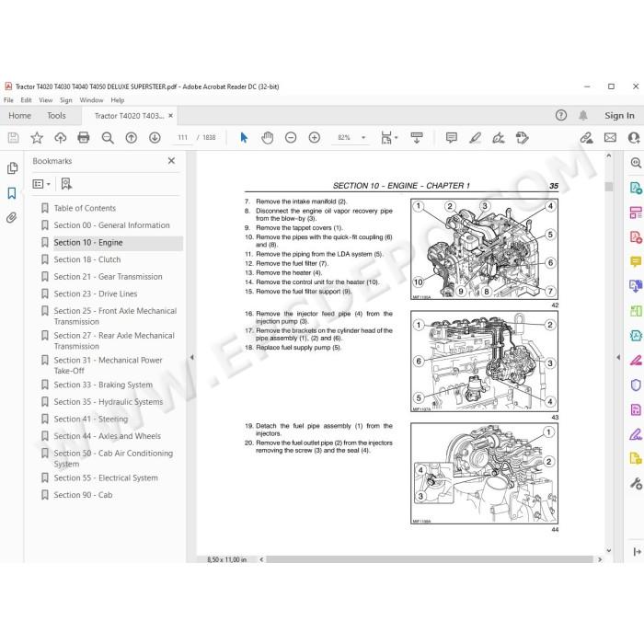
Task: Zoom out with minus button
Action: [x=291, y=138]
